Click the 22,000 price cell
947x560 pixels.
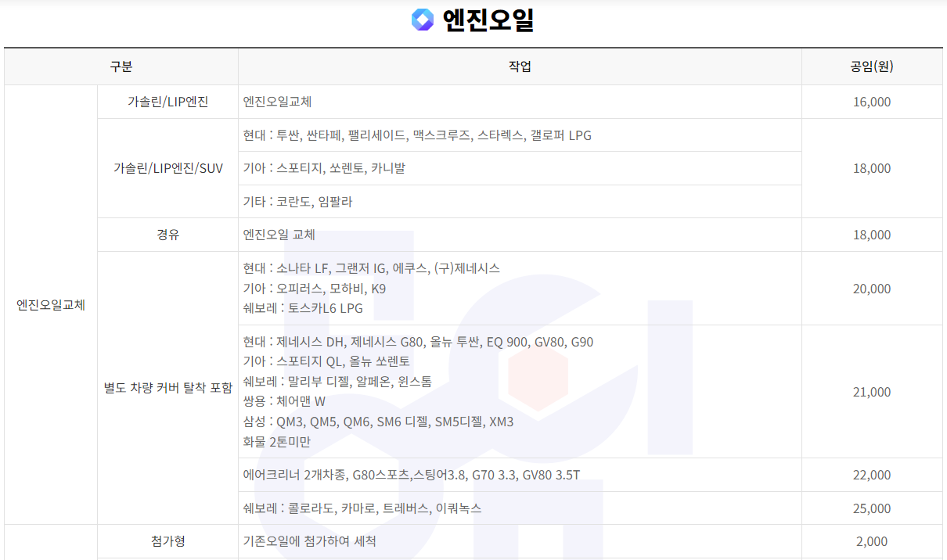pos(872,475)
